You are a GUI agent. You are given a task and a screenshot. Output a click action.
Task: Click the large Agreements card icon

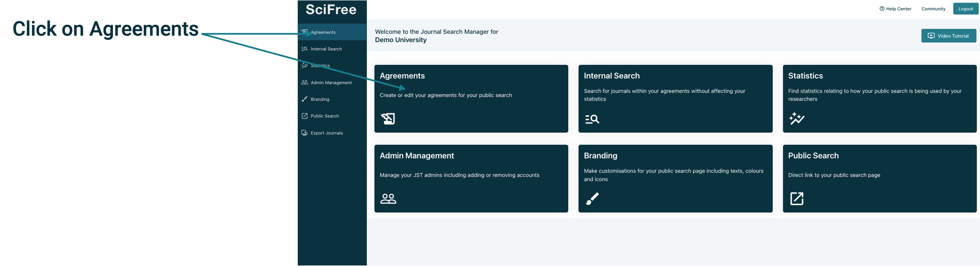click(x=388, y=119)
